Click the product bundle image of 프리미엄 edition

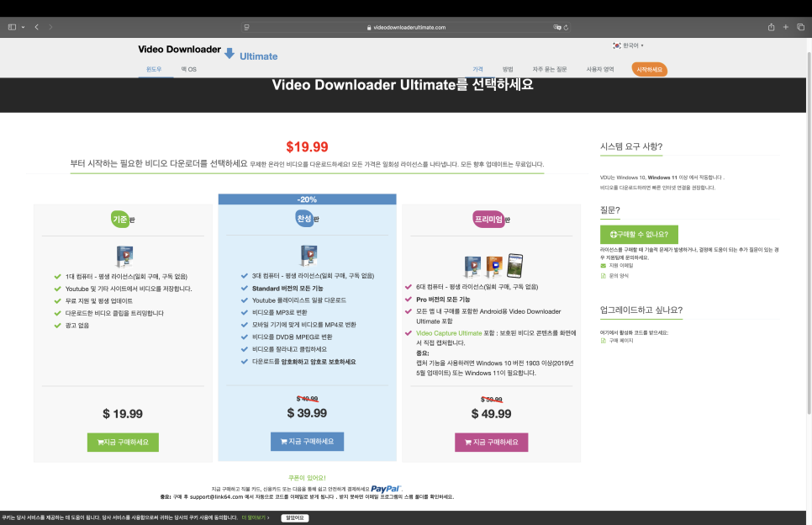[493, 266]
